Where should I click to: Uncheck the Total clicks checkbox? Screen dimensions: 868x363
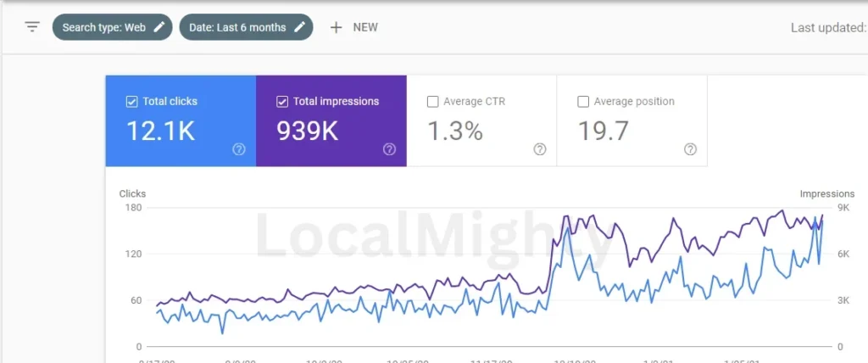coord(131,102)
